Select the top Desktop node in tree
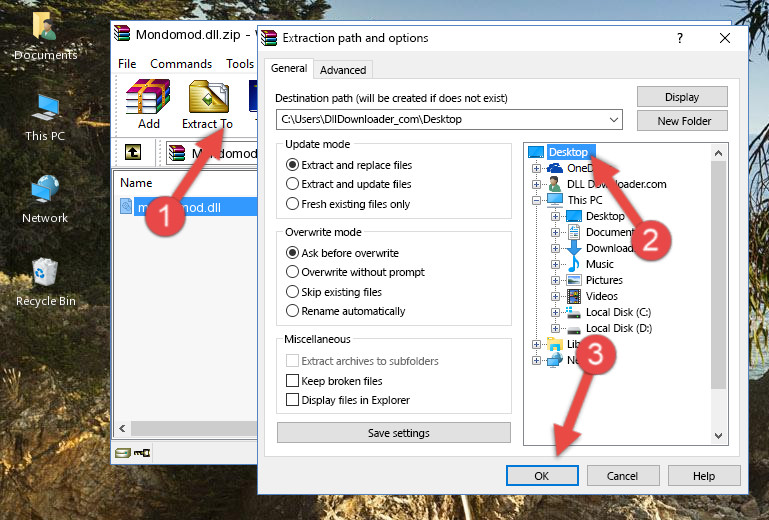The width and height of the screenshot is (769, 520). pyautogui.click(x=568, y=152)
